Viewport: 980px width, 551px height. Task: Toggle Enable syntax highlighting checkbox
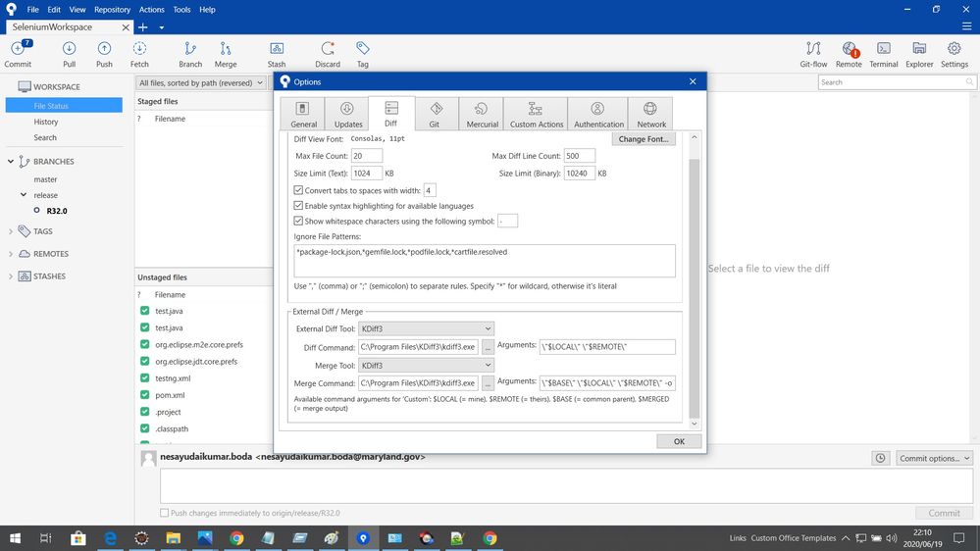pyautogui.click(x=298, y=206)
